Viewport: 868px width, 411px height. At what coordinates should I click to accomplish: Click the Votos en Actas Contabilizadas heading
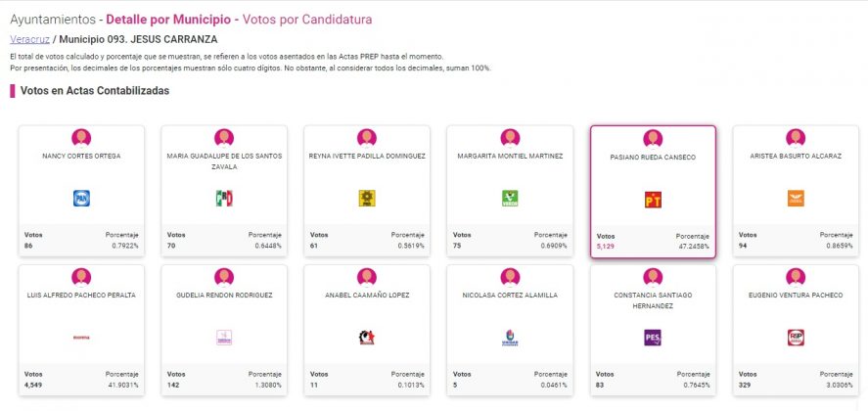tap(95, 91)
